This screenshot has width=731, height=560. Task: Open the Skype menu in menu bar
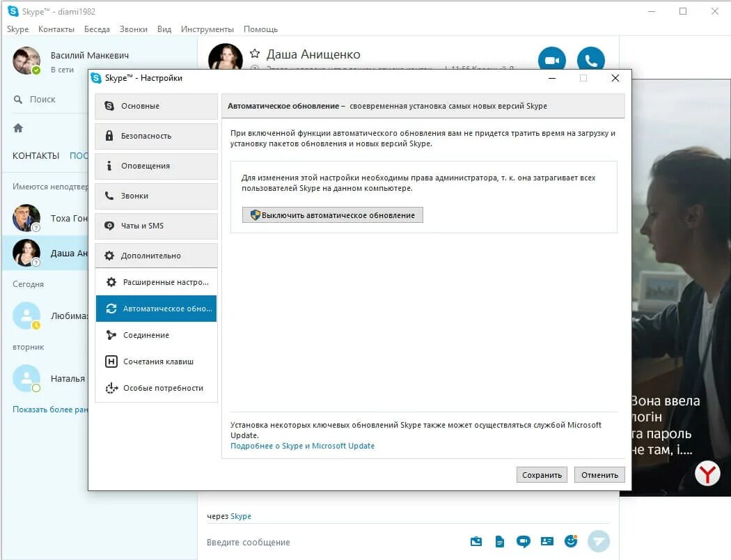(17, 29)
